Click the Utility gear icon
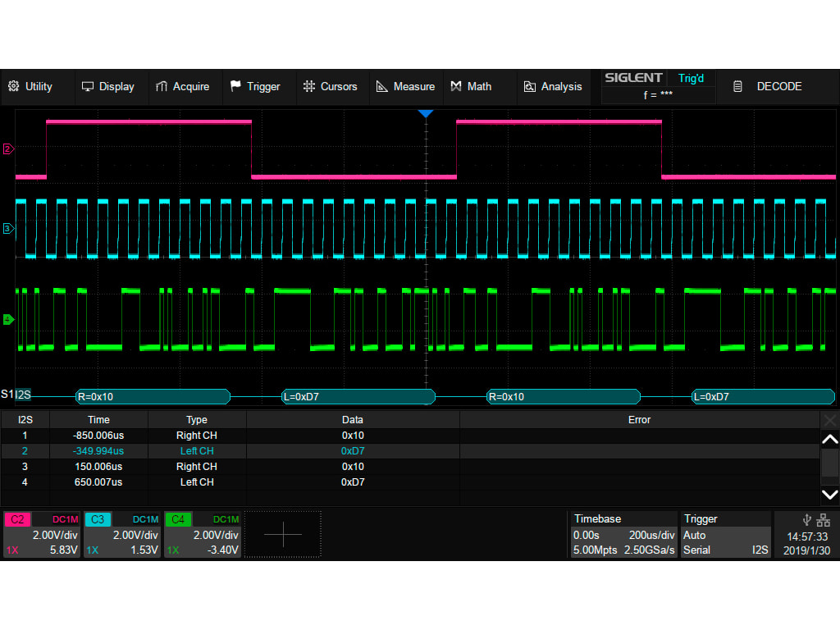Screen dimensions: 840x630 (13, 86)
